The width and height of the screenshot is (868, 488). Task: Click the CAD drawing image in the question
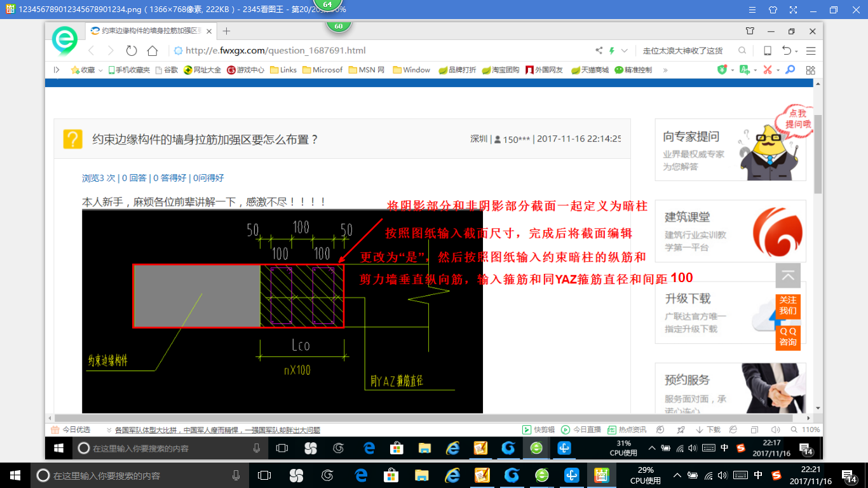282,311
